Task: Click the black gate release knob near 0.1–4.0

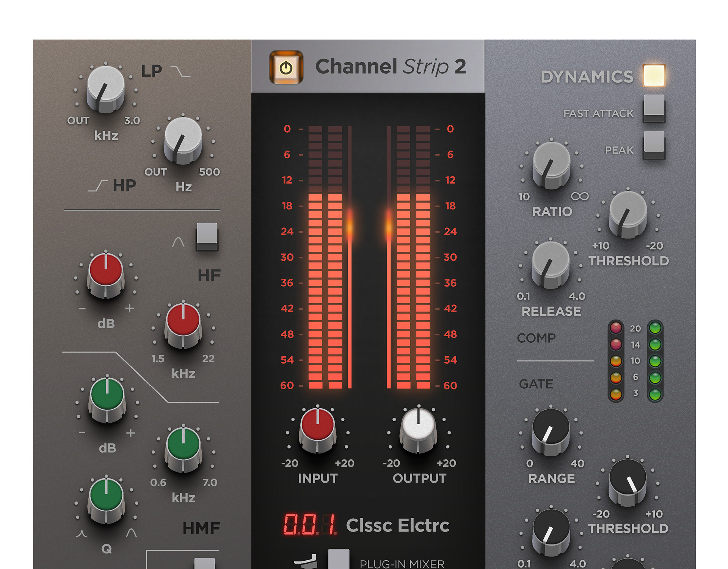Action: pos(551,533)
